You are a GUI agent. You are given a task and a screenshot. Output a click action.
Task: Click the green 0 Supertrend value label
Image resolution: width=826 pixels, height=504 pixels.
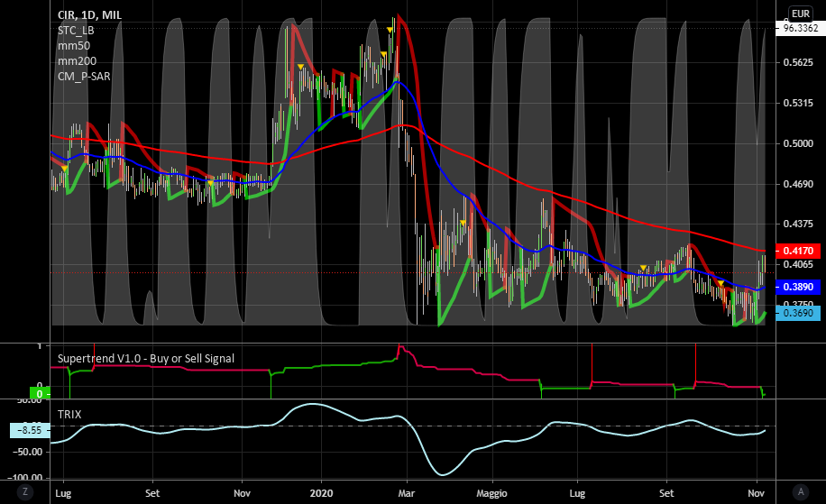coord(40,394)
